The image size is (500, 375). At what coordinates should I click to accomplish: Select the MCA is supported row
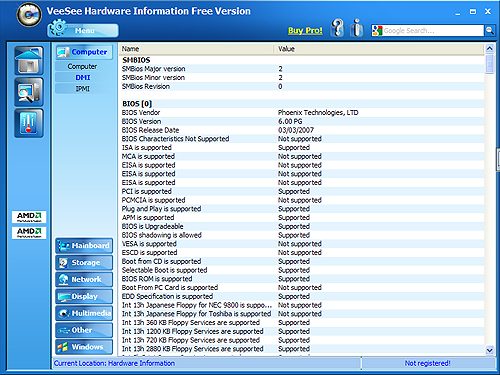(302, 156)
